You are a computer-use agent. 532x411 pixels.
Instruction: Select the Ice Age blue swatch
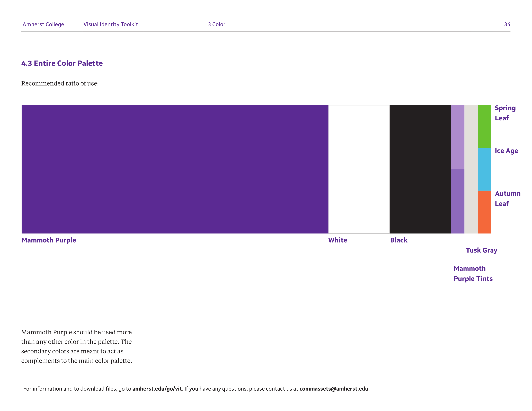pyautogui.click(x=484, y=169)
